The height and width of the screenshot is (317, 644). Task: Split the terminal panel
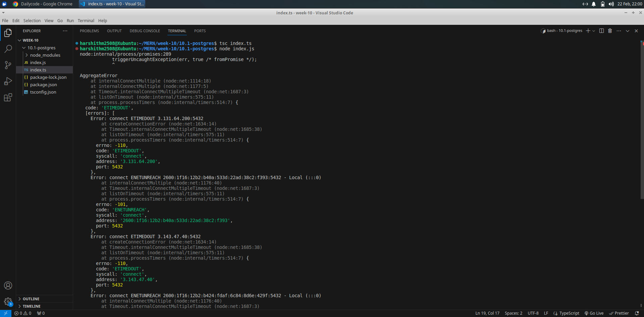click(602, 31)
